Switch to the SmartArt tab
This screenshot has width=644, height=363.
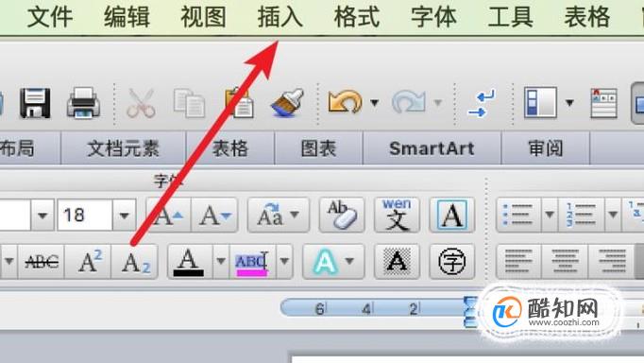pyautogui.click(x=432, y=148)
